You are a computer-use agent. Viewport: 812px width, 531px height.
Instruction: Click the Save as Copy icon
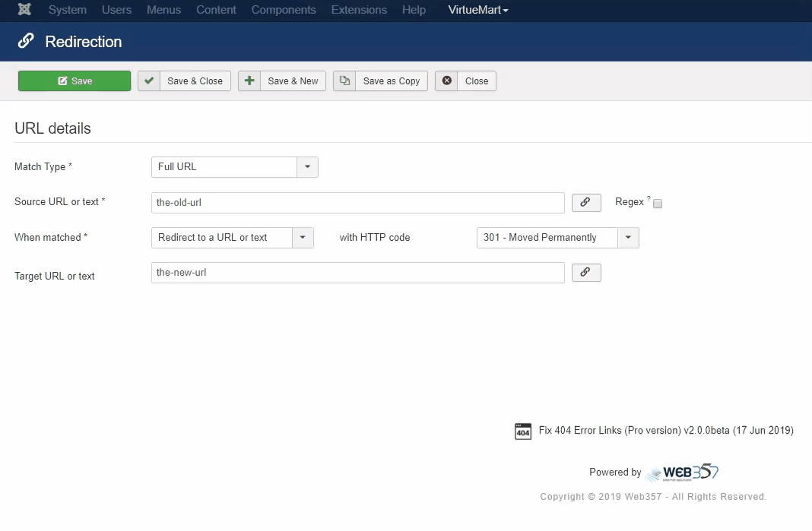pos(344,81)
